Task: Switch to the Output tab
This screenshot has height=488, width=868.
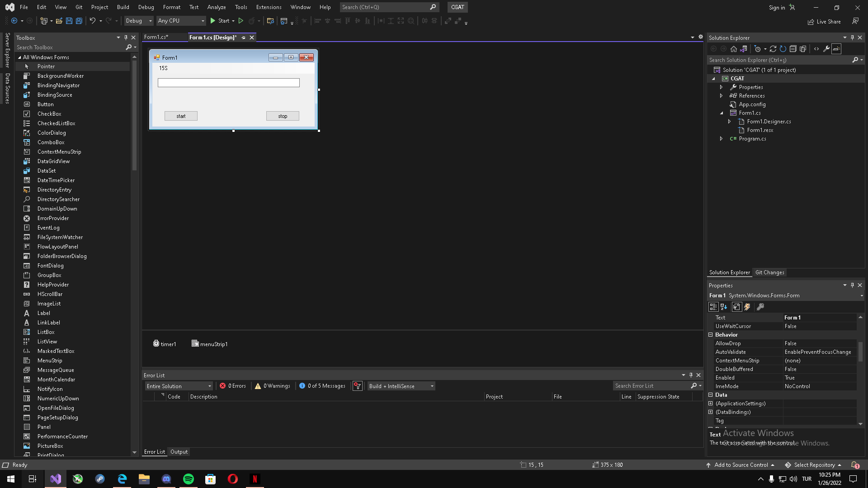Action: tap(179, 452)
